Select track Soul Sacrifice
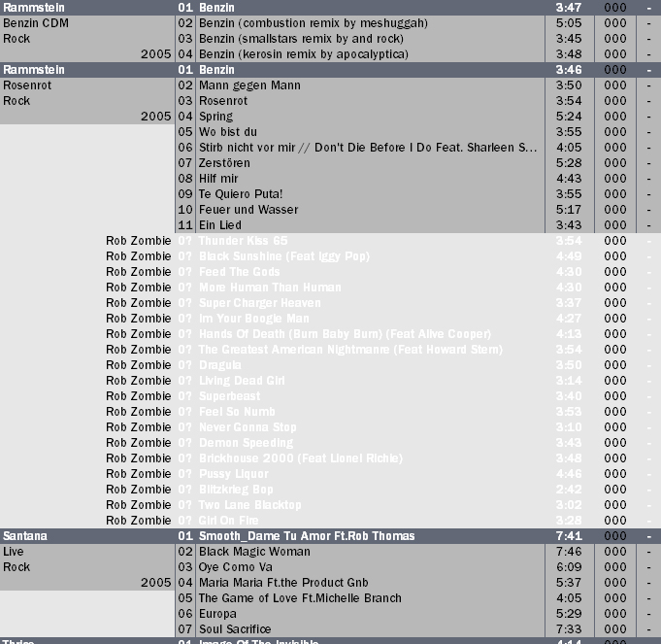The image size is (661, 644). (x=235, y=629)
